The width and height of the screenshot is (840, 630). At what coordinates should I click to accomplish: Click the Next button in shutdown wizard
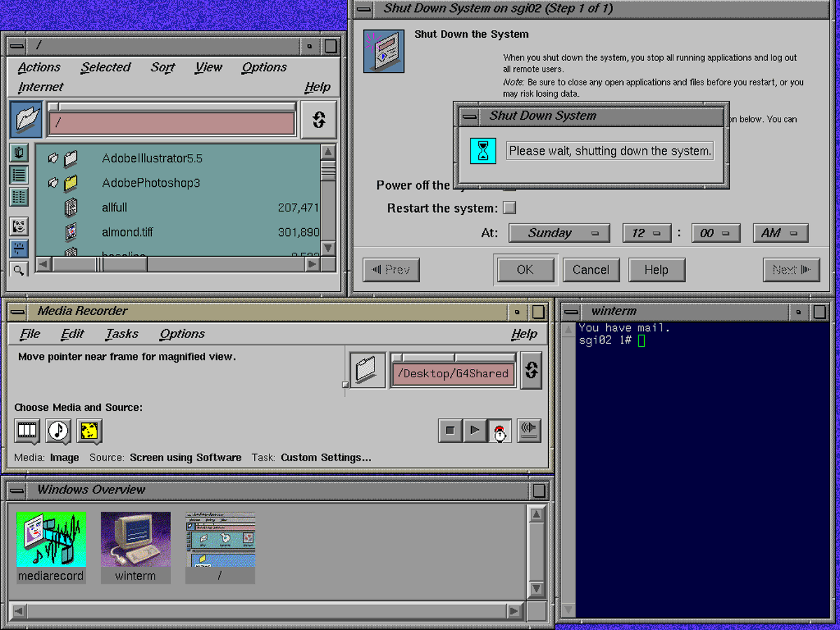791,270
